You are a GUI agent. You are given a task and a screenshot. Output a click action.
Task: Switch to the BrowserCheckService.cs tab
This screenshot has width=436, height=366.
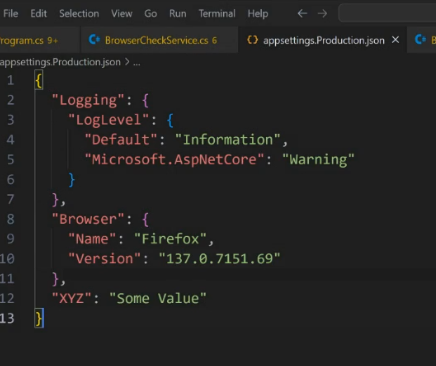point(161,41)
